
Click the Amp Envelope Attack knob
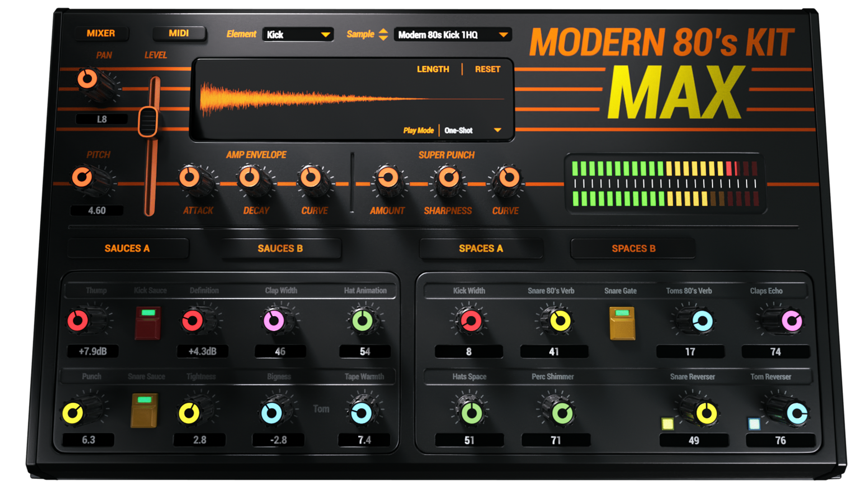click(190, 178)
